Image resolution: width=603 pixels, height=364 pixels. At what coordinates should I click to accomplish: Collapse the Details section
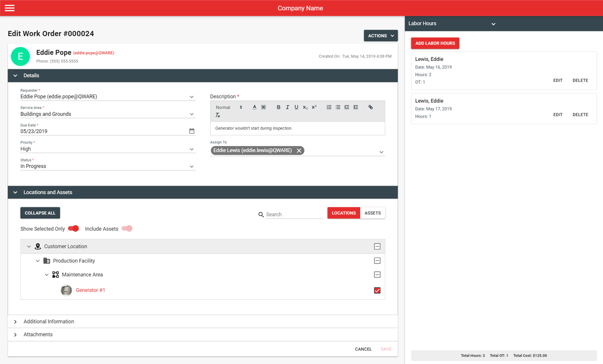[x=15, y=76]
